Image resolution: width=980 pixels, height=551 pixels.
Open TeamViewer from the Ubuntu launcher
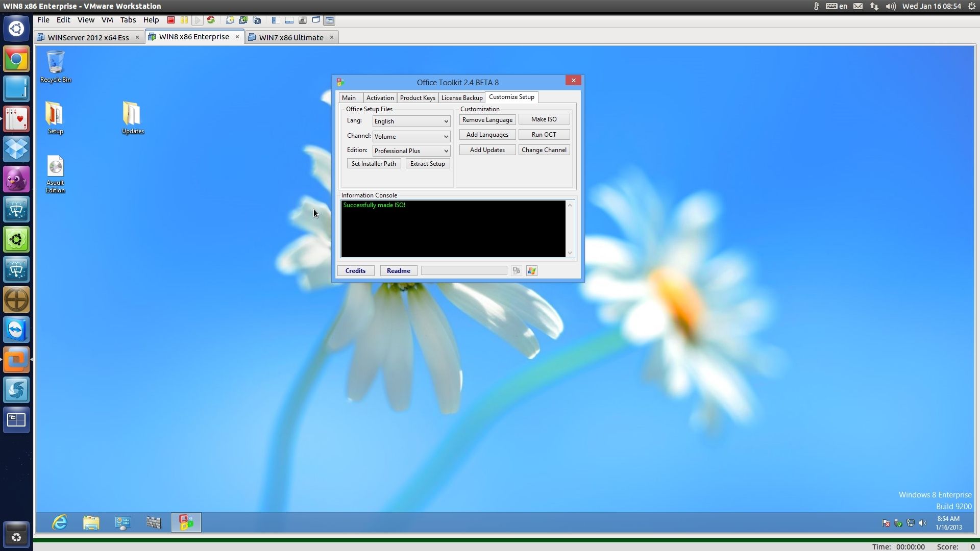(16, 330)
